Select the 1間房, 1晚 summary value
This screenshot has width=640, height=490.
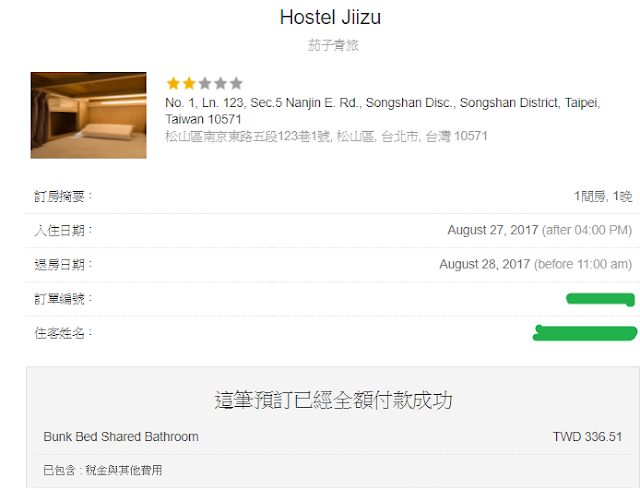click(x=603, y=196)
